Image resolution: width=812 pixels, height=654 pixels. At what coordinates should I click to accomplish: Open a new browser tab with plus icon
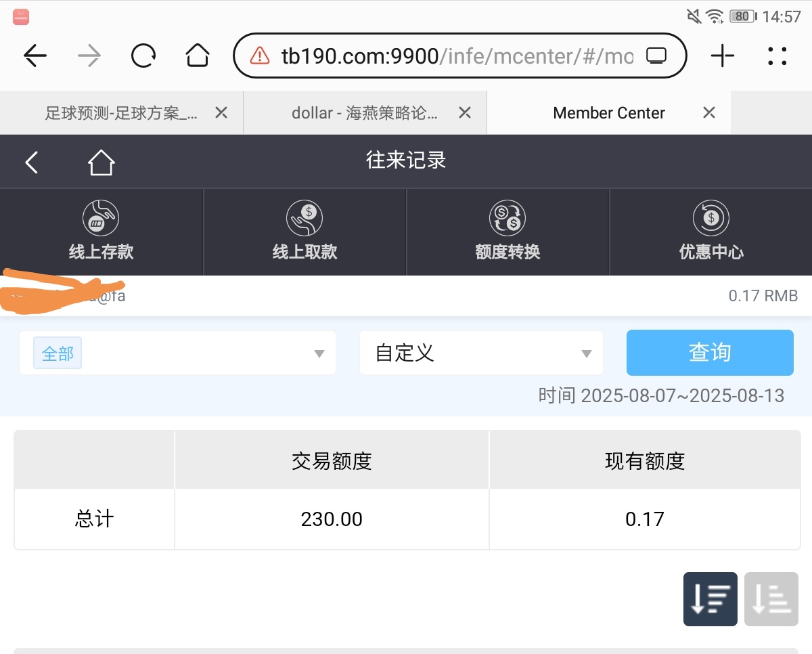[722, 56]
